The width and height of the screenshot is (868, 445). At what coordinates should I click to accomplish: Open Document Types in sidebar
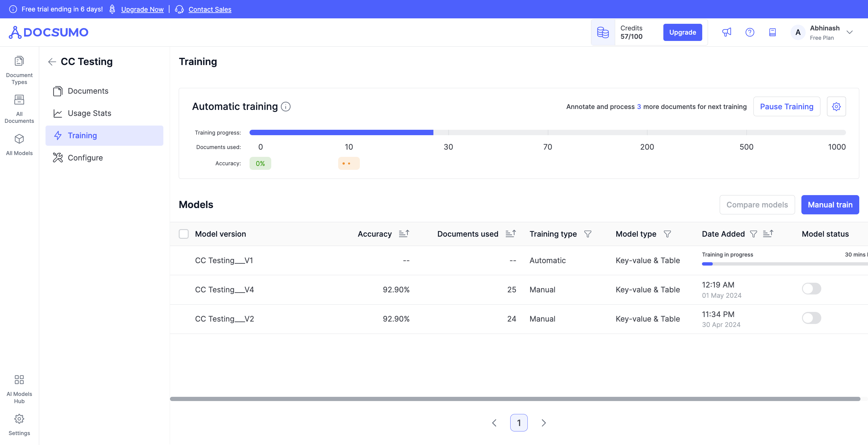(x=19, y=70)
